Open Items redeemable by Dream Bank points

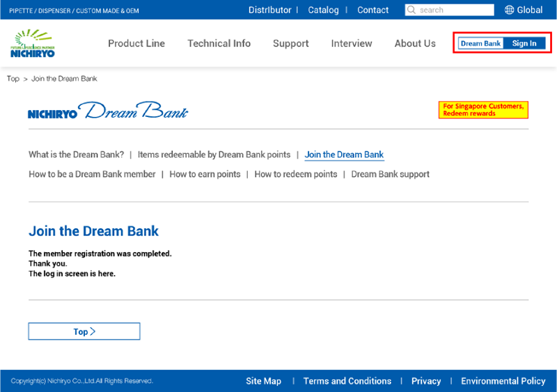pos(214,155)
